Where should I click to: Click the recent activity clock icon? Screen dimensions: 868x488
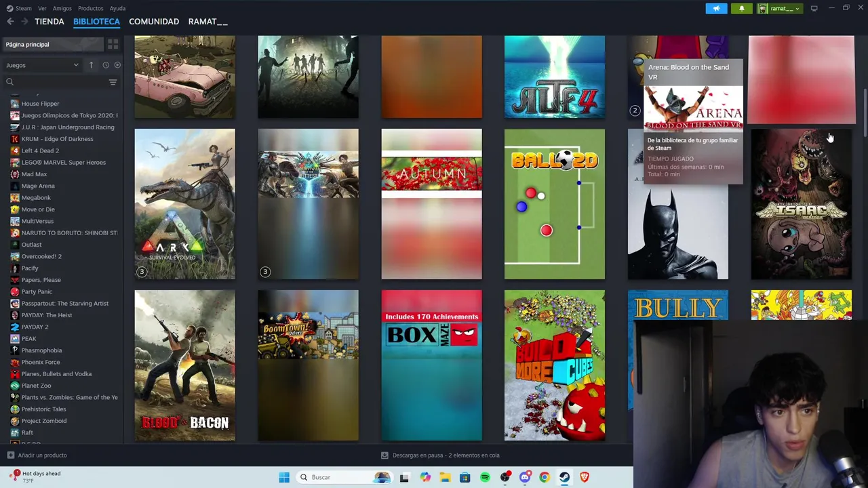click(x=106, y=65)
